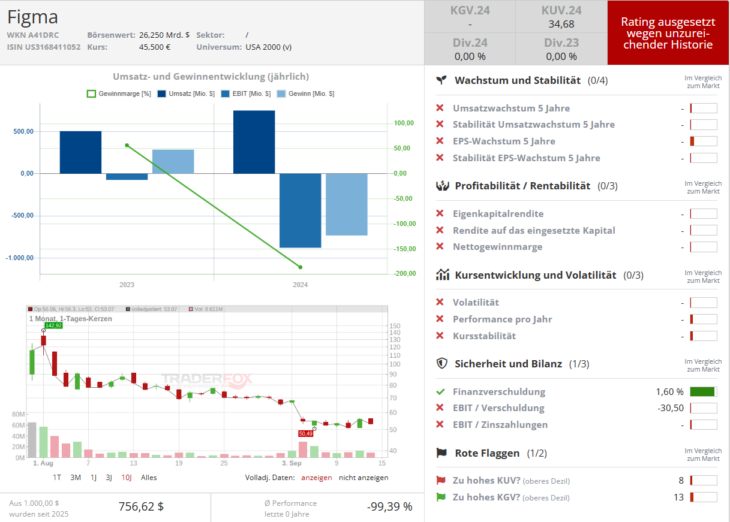Click the red X beside EPS-Wachstum 5 Jahre
This screenshot has width=730, height=522.
439,141
